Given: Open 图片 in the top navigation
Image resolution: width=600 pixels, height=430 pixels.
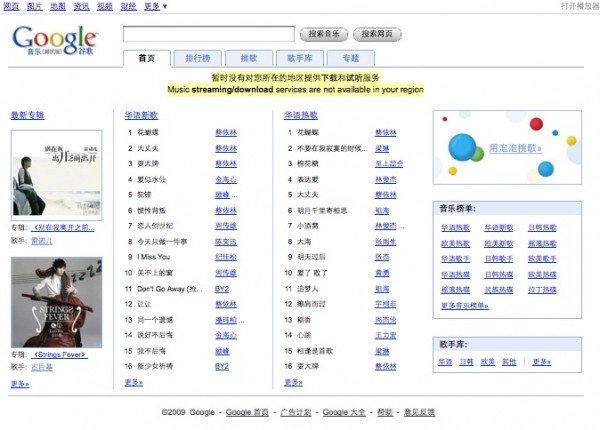Looking at the screenshot, I should tap(34, 6).
